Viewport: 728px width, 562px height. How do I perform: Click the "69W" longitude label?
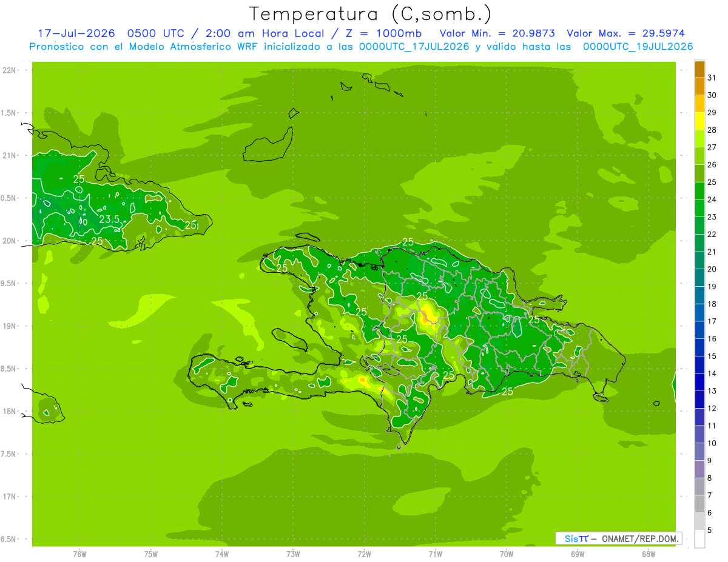click(578, 554)
